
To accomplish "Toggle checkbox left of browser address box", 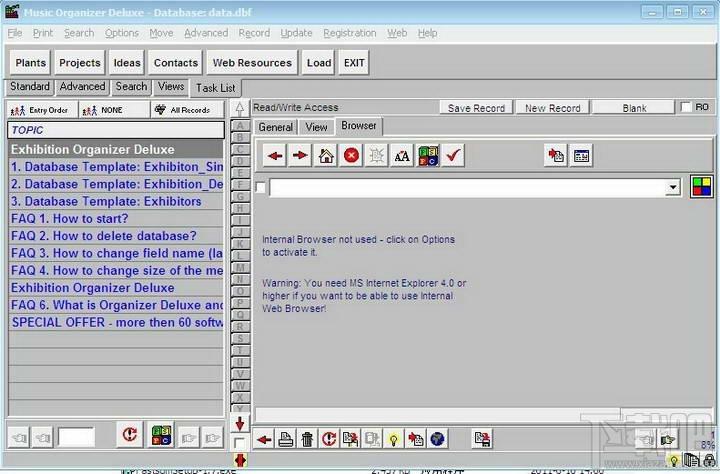I will coord(260,187).
